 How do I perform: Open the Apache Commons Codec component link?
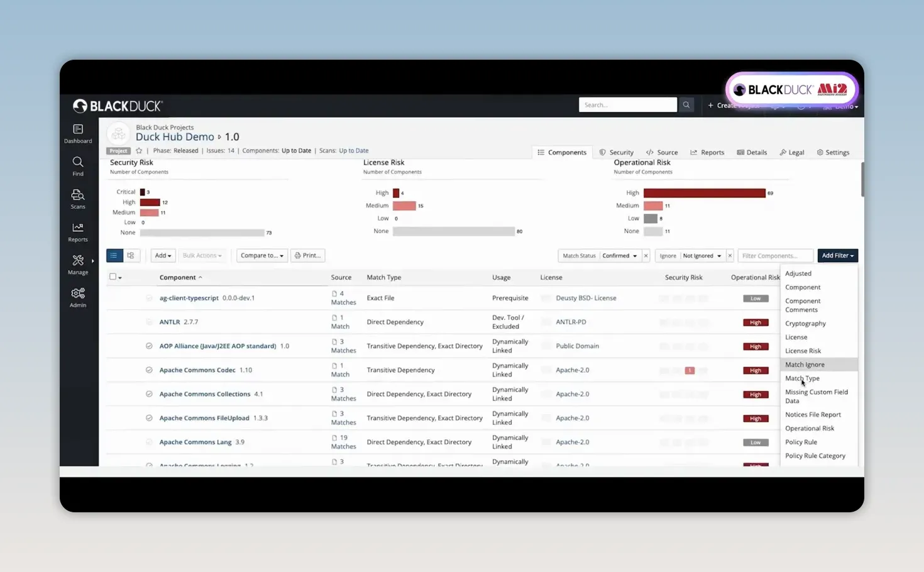(197, 370)
